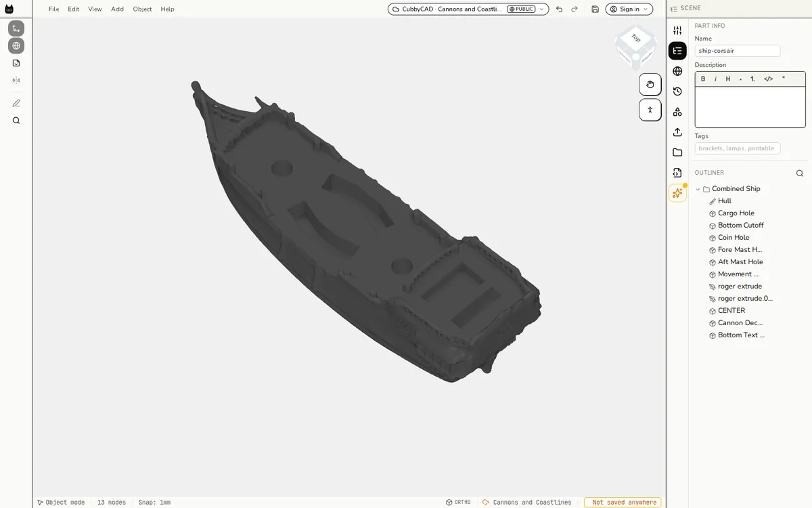Open the Edit menu
812x508 pixels.
(x=73, y=9)
